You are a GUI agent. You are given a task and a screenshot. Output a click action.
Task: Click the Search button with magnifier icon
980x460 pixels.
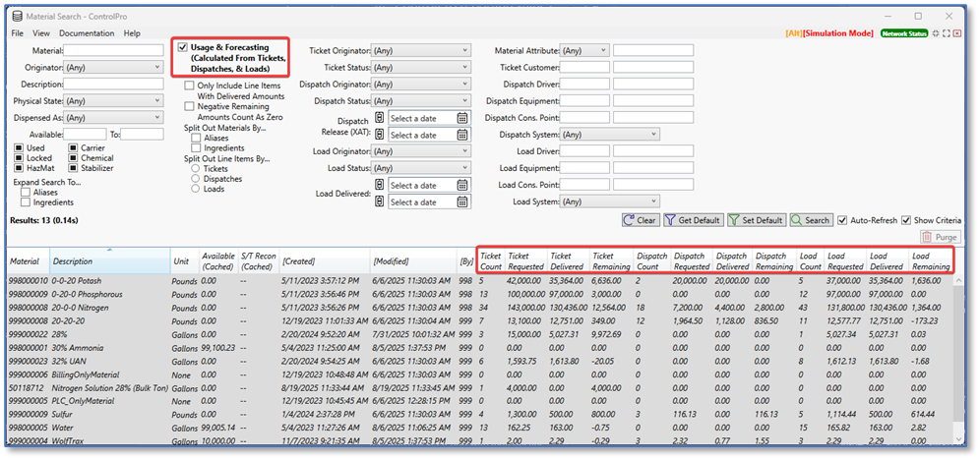tap(811, 220)
